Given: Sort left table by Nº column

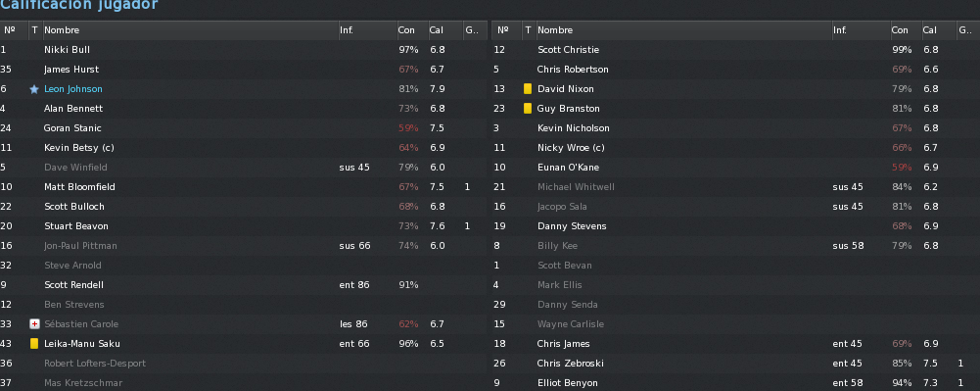Looking at the screenshot, I should pyautogui.click(x=14, y=30).
